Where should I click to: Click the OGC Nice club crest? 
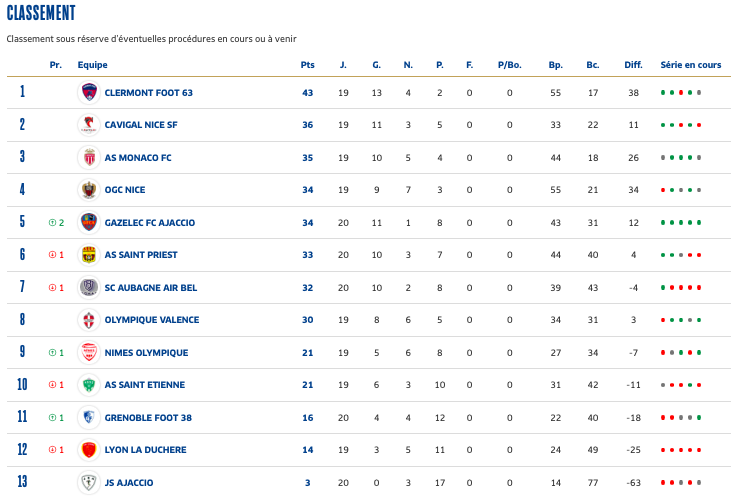point(88,190)
